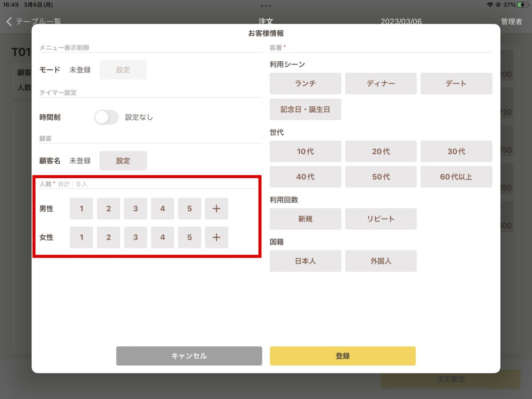The image size is (532, 399).
Task: Tap the 管理者 user label
Action: point(511,22)
